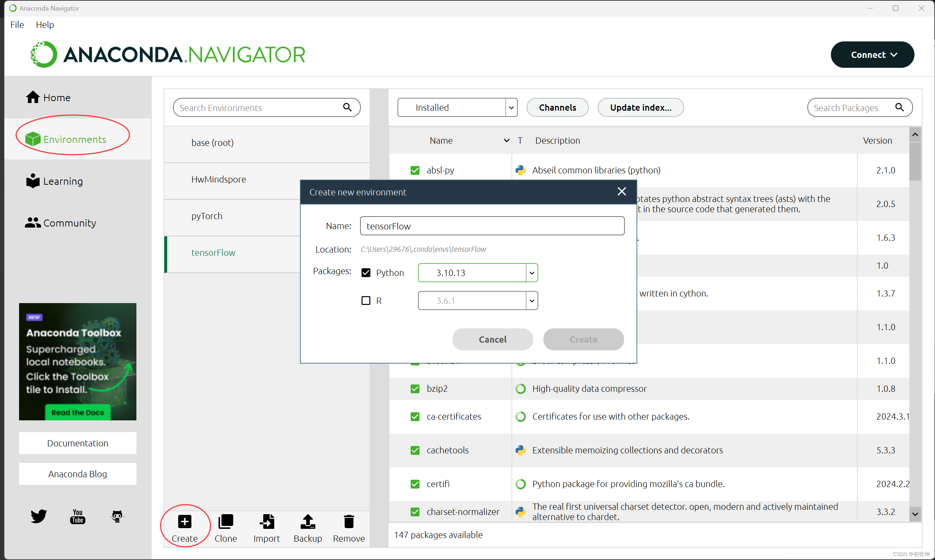935x560 pixels.
Task: Uncheck the Python package checkbox
Action: click(366, 273)
